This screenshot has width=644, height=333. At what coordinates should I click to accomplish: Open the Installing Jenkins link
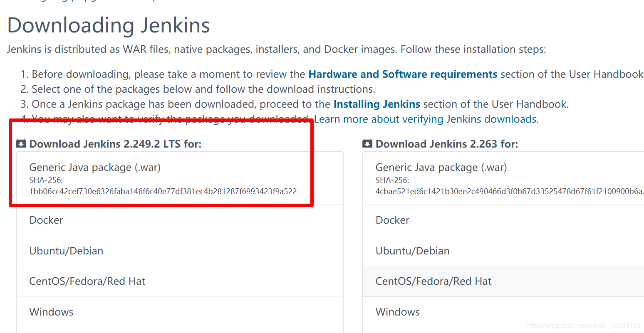(x=376, y=104)
